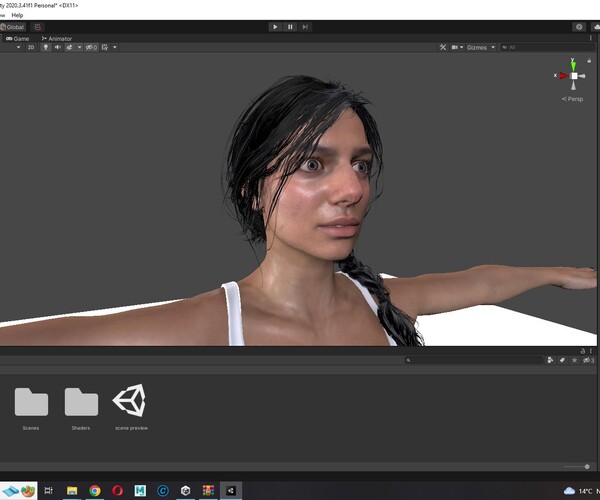The image size is (600, 500).
Task: Toggle Gizmos in the scene view
Action: click(477, 47)
